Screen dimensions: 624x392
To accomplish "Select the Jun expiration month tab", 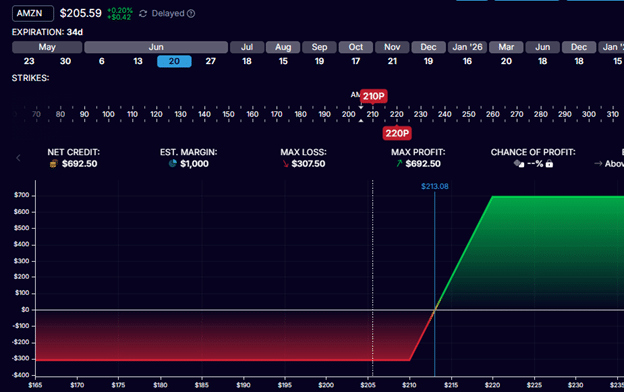I will [156, 47].
